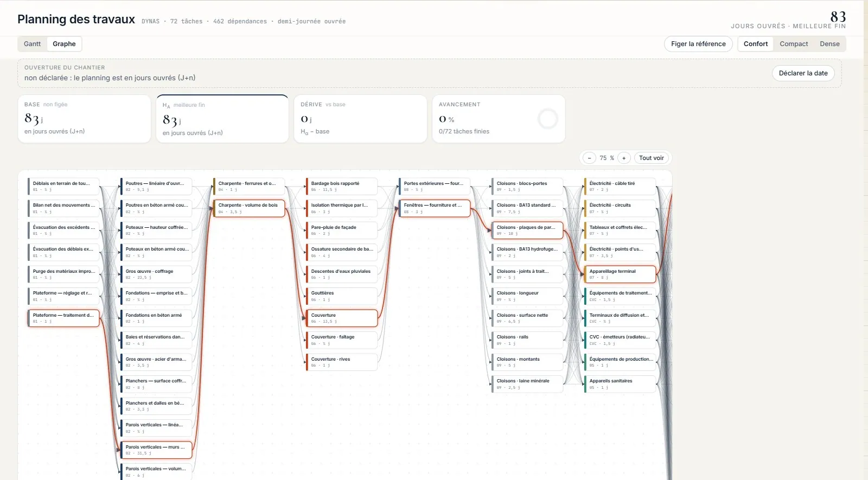Select Plateforme — traitement node
This screenshot has width=868, height=480.
63,318
